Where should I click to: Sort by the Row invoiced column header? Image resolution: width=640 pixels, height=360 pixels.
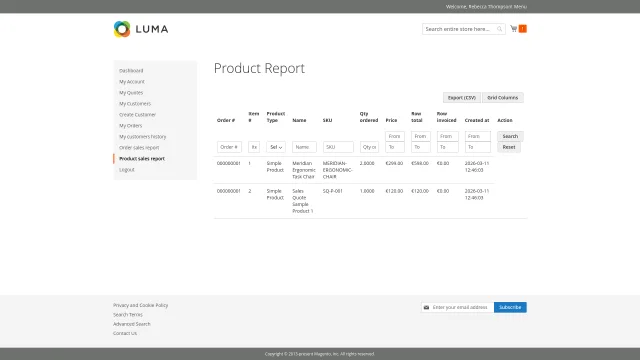[446, 117]
